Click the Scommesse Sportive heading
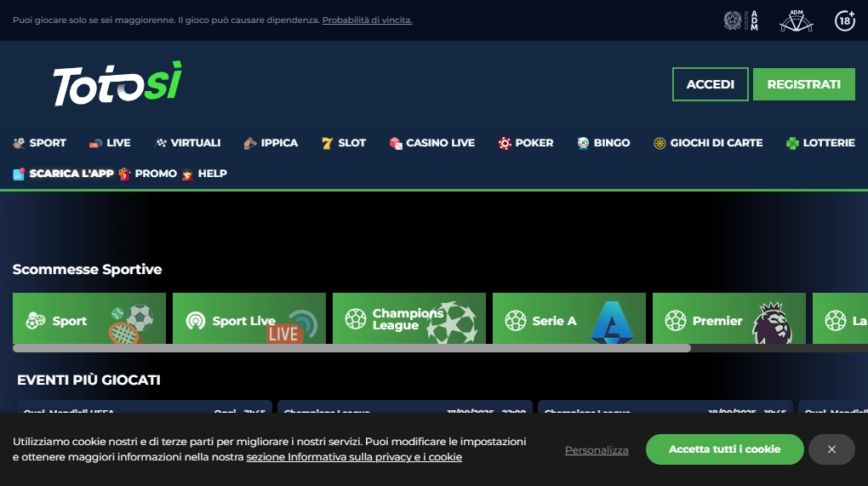Image resolution: width=868 pixels, height=486 pixels. [x=87, y=270]
